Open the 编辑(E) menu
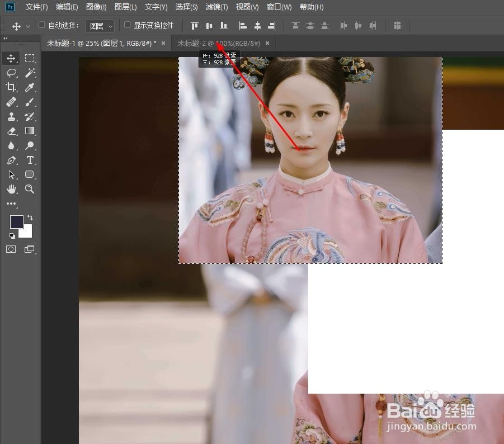The height and width of the screenshot is (444, 504). 67,7
